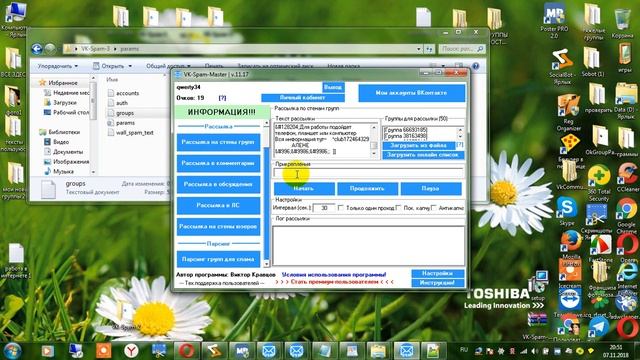Open Общий доступ dropdown in Explorer
The height and width of the screenshot is (360, 640).
[x=168, y=66]
